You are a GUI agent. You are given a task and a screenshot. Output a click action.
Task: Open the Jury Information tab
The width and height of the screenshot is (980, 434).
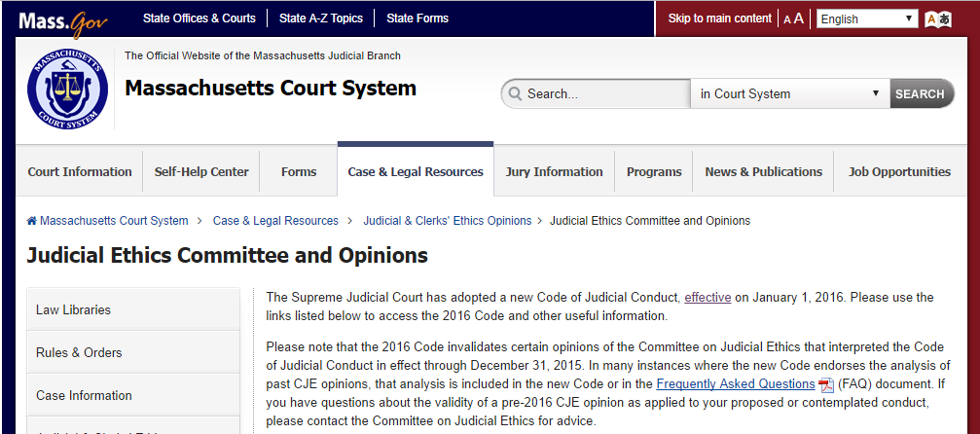pos(555,171)
